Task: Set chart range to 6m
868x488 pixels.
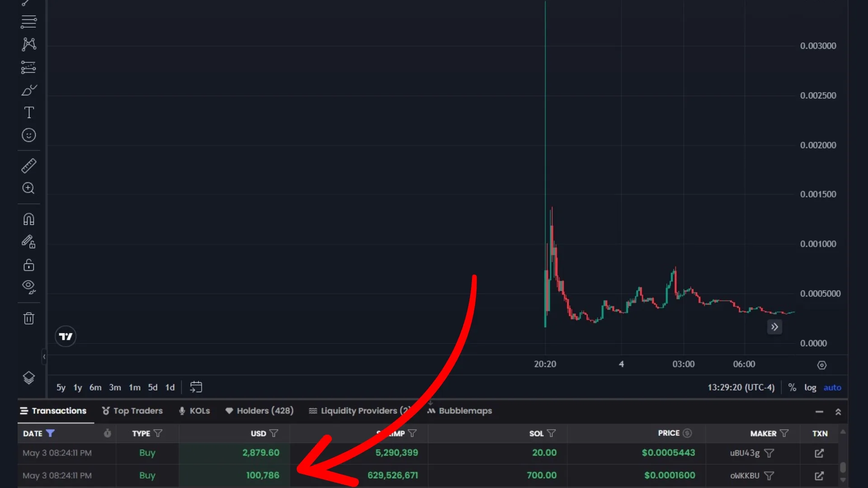Action: point(95,388)
